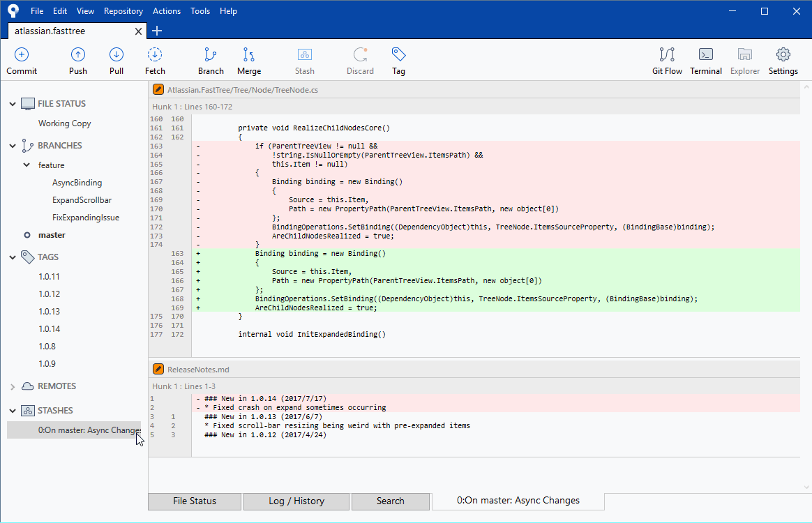
Task: Select the Async Changes stash entry in sidebar
Action: (x=74, y=430)
